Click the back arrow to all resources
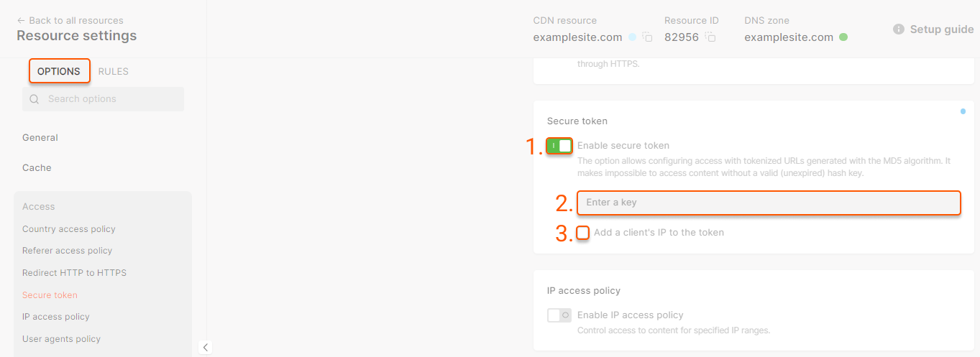Screen dimensions: 980x357 click(x=21, y=21)
